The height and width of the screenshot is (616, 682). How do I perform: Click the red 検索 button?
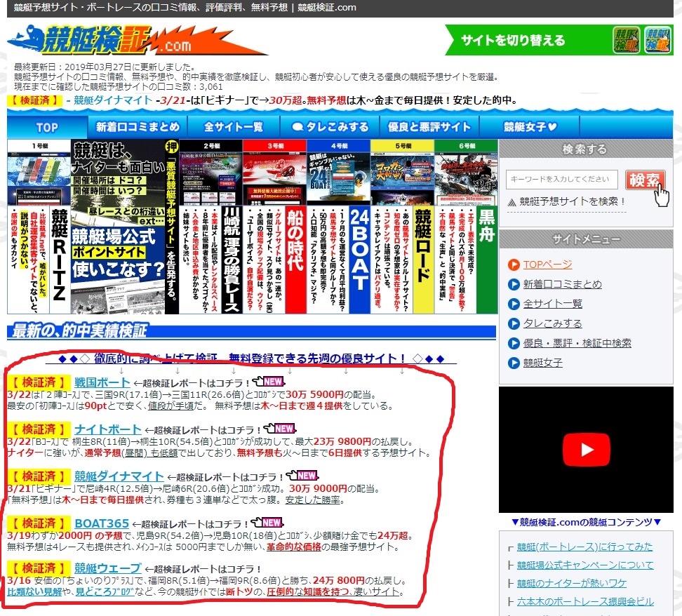pos(645,180)
